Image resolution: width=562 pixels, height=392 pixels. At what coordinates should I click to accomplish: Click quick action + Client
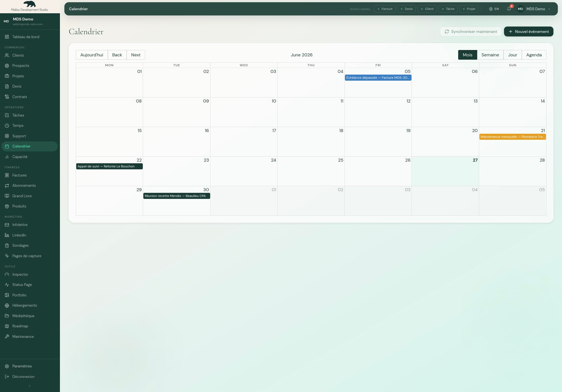(x=427, y=9)
